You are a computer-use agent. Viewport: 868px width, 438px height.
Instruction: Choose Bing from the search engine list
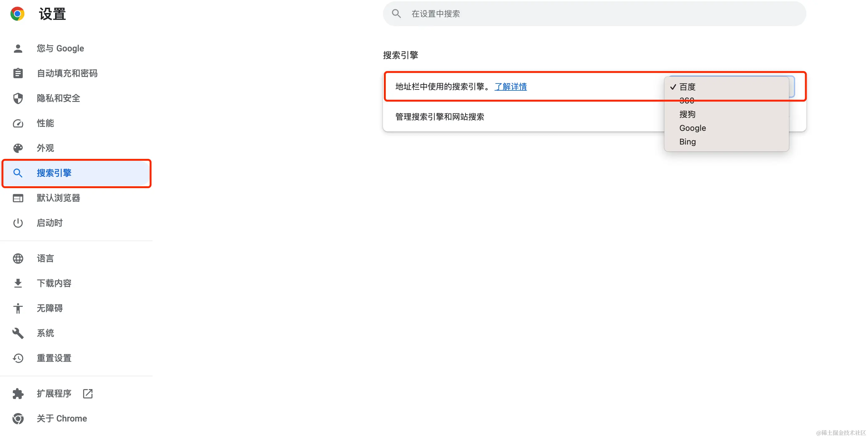687,142
